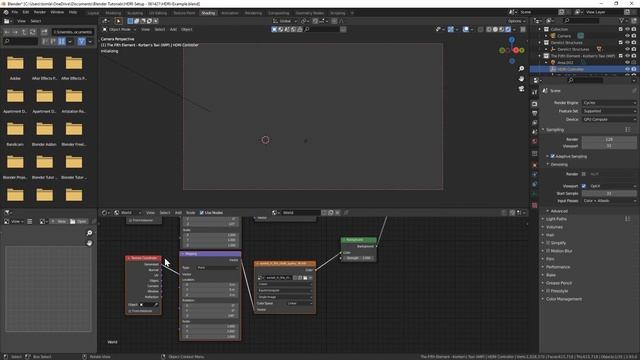Adjust the Render samples value slider

tap(609, 139)
